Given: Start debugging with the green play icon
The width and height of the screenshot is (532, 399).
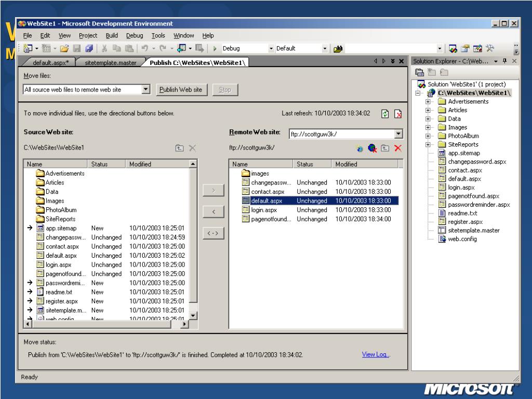Looking at the screenshot, I should (215, 48).
